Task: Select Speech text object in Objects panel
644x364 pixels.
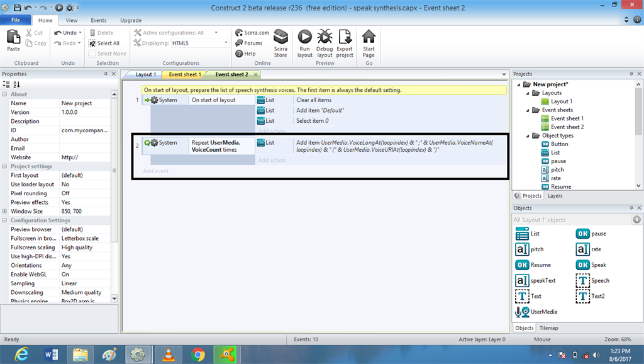Action: point(592,280)
